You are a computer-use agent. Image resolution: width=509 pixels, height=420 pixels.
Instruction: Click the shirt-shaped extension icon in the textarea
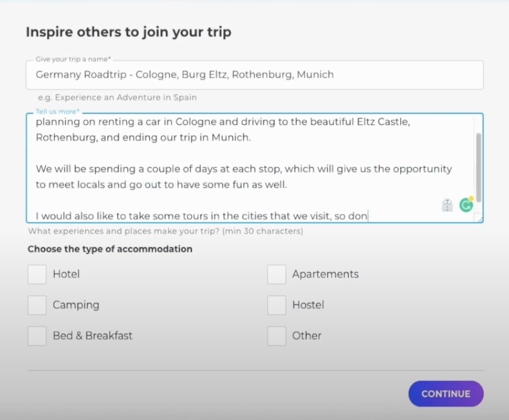coord(447,205)
